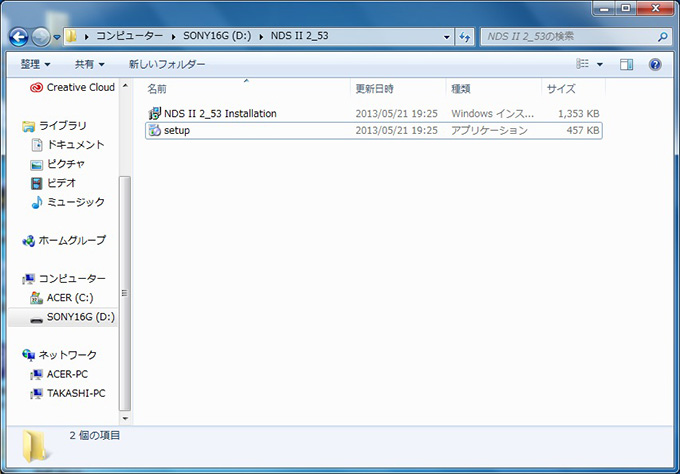Click the ACER (C:) drive icon
The image size is (680, 474).
(36, 298)
